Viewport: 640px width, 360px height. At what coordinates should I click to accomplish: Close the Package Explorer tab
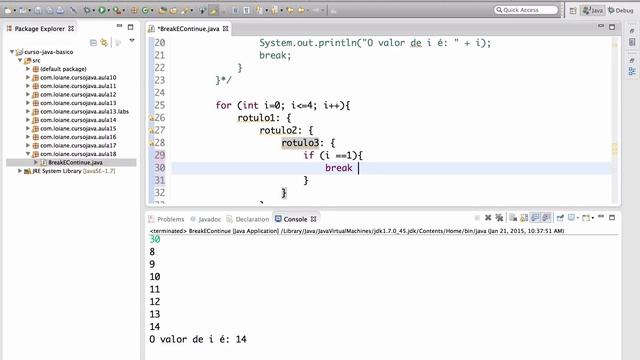tap(71, 29)
